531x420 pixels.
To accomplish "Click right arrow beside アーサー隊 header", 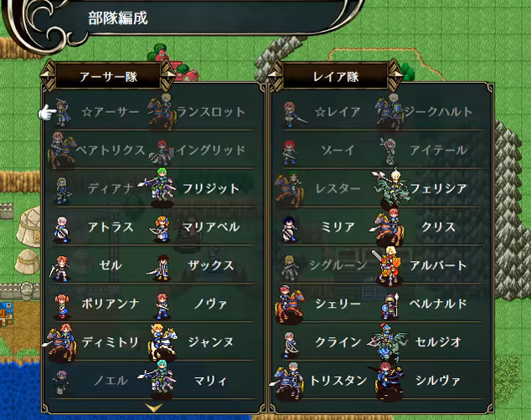I will 168,75.
